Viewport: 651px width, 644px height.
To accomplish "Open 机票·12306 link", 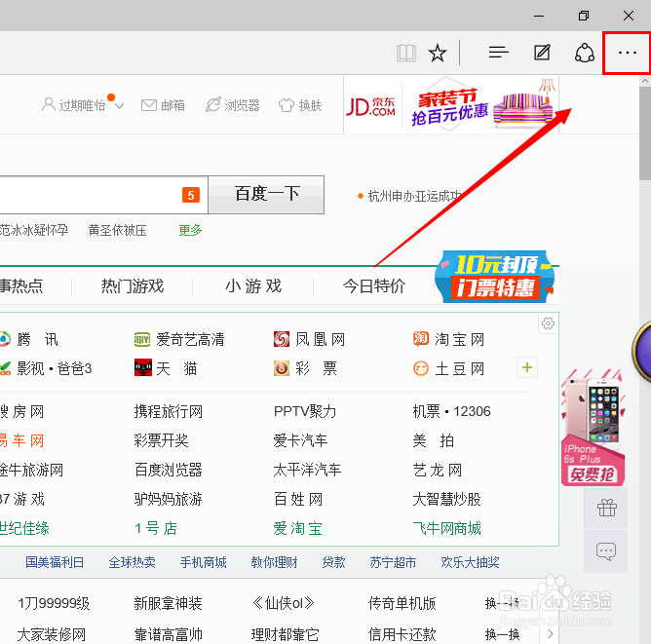I will coord(452,411).
